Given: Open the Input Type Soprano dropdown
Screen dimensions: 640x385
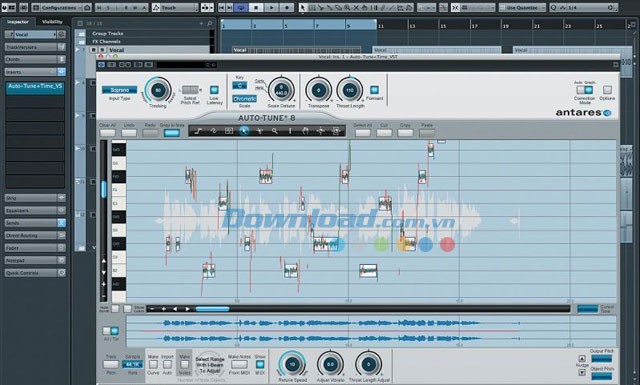Looking at the screenshot, I should tap(120, 90).
